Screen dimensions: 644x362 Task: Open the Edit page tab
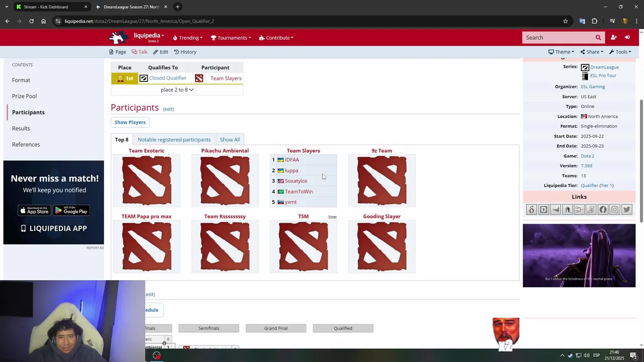(160, 52)
